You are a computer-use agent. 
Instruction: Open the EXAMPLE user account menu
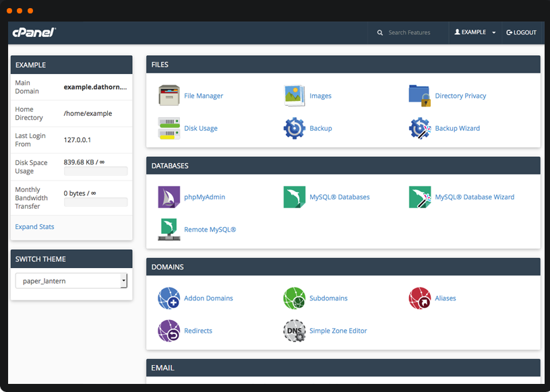[475, 32]
